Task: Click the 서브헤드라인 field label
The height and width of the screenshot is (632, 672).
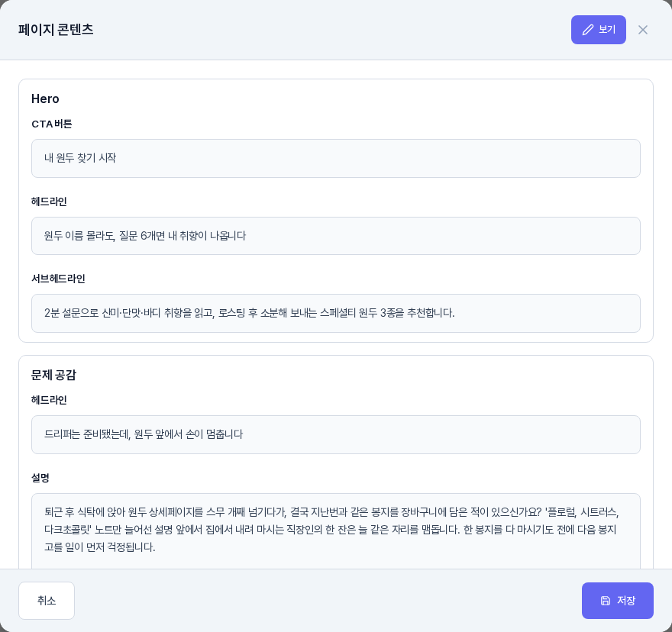Action: tap(58, 279)
